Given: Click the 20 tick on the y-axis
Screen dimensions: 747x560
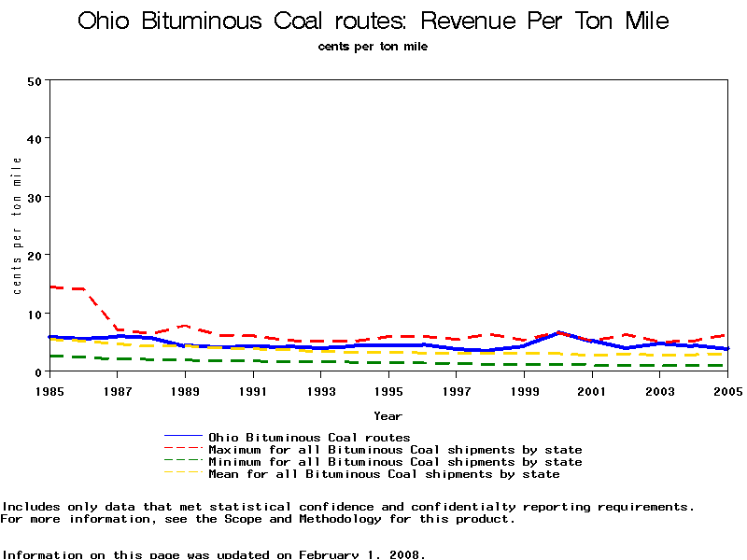Looking at the screenshot, I should (x=35, y=256).
